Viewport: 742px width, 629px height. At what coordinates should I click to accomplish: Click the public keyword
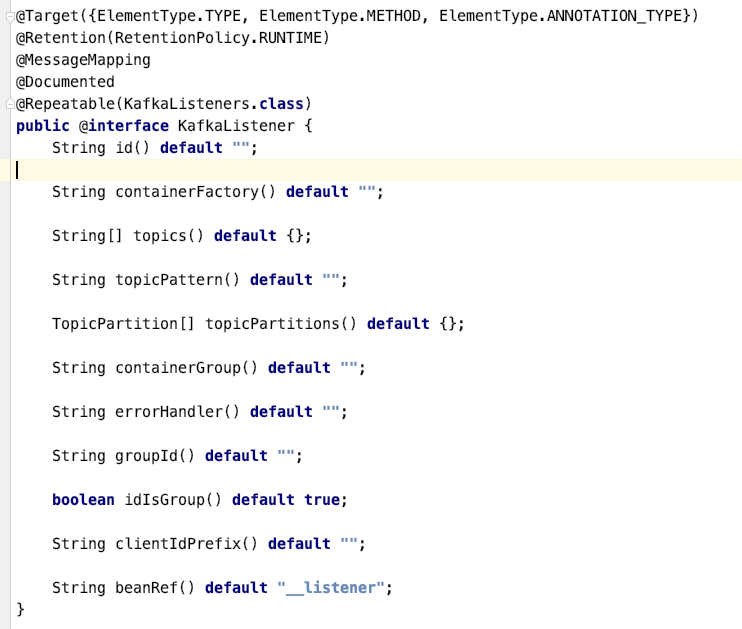(x=43, y=126)
